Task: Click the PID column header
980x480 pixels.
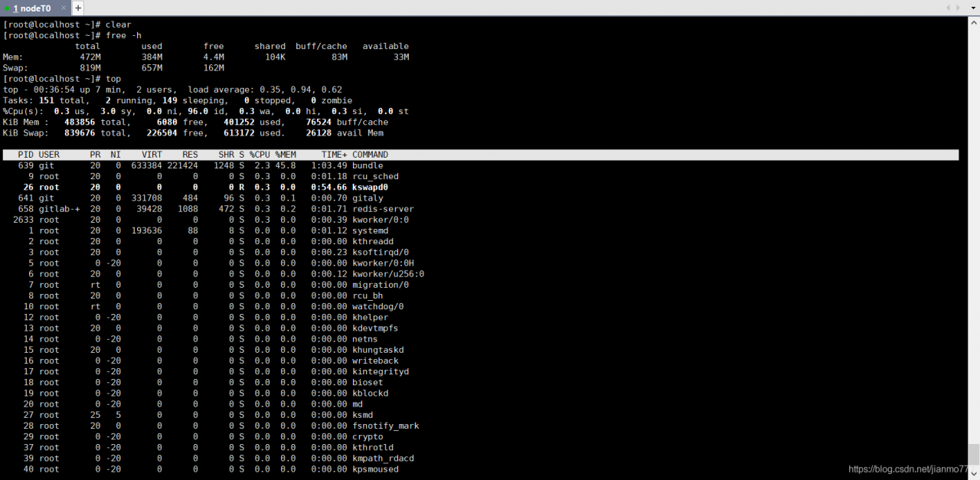Action: pyautogui.click(x=26, y=155)
